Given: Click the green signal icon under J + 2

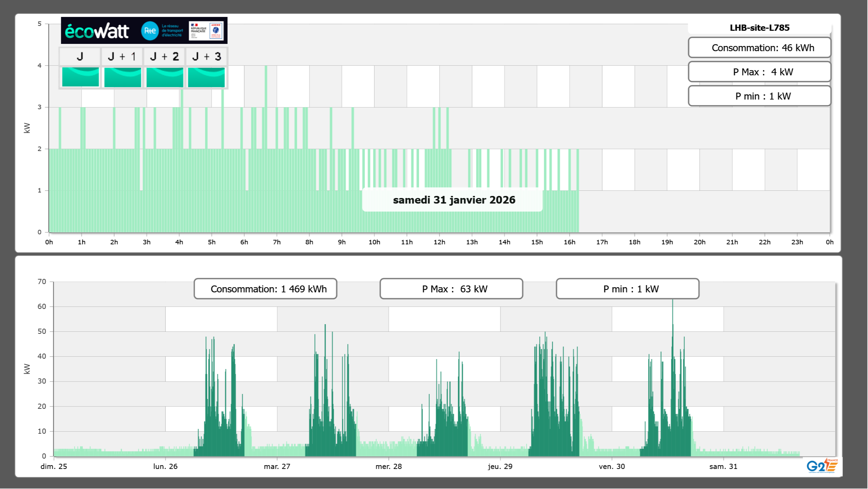Looking at the screenshot, I should (165, 77).
